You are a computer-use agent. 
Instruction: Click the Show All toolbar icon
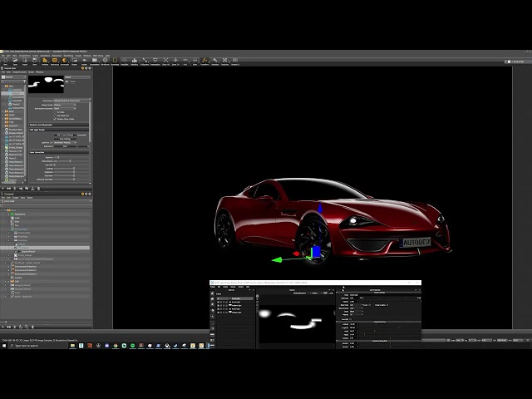(x=165, y=61)
